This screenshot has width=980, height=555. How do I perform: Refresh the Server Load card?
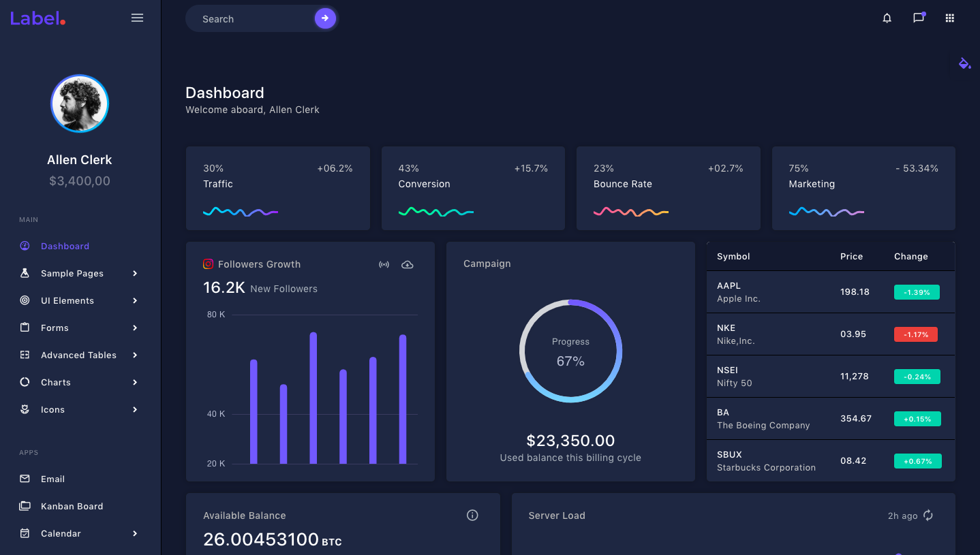point(928,516)
